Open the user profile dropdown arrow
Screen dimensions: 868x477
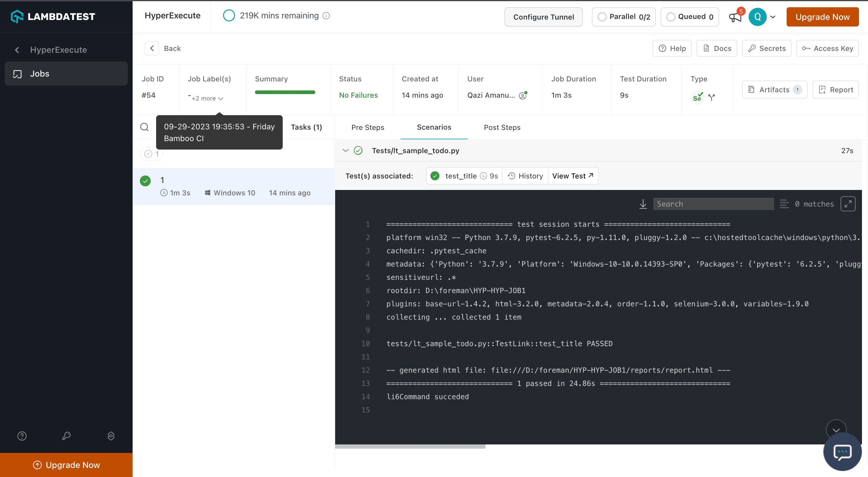point(773,17)
